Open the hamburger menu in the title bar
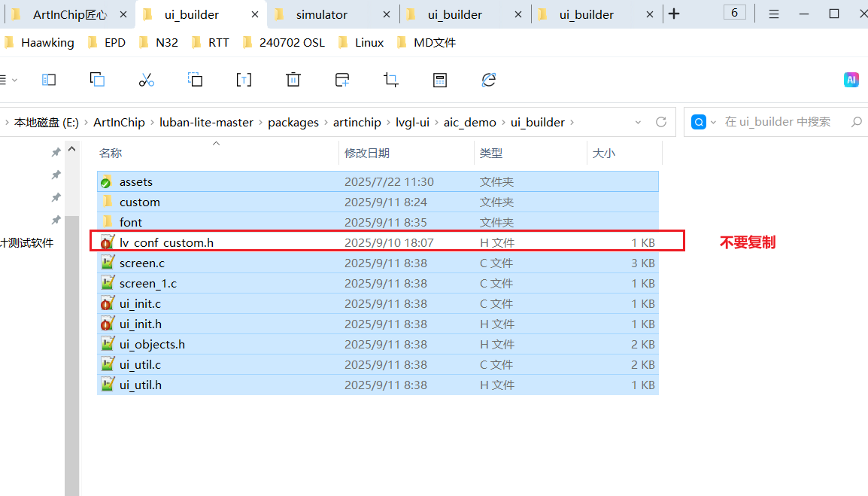Screen dimensions: 868x496 pyautogui.click(x=774, y=14)
